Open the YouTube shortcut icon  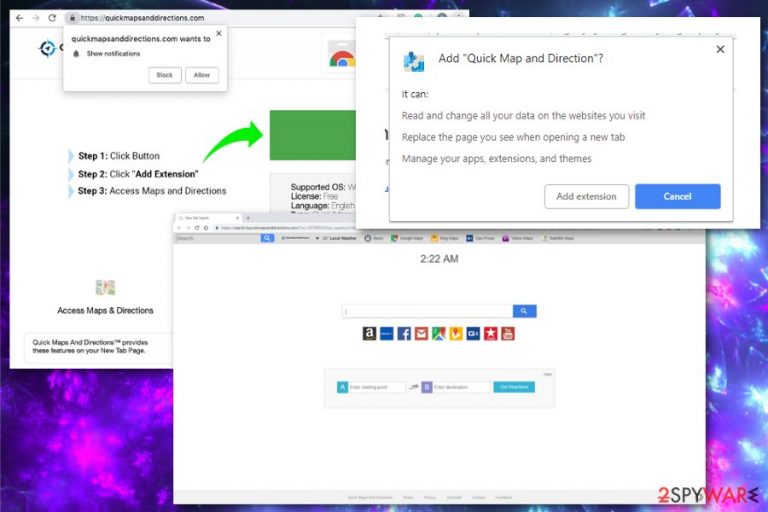pyautogui.click(x=508, y=334)
